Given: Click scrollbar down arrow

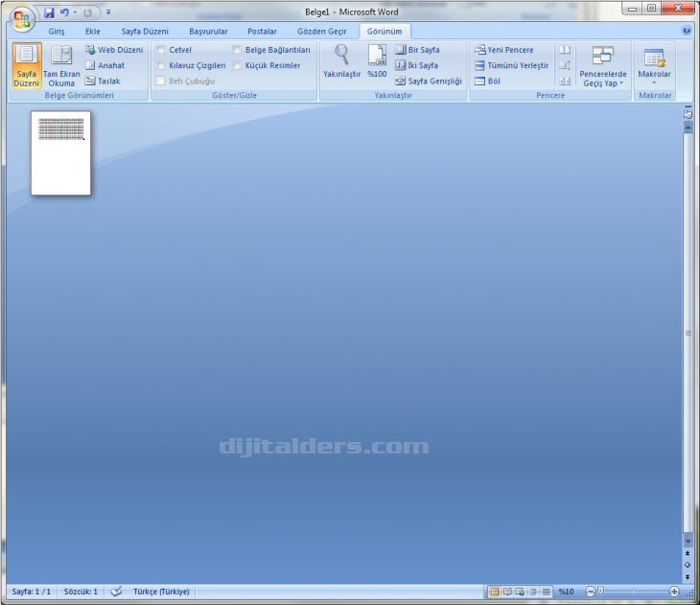Looking at the screenshot, I should tap(688, 540).
